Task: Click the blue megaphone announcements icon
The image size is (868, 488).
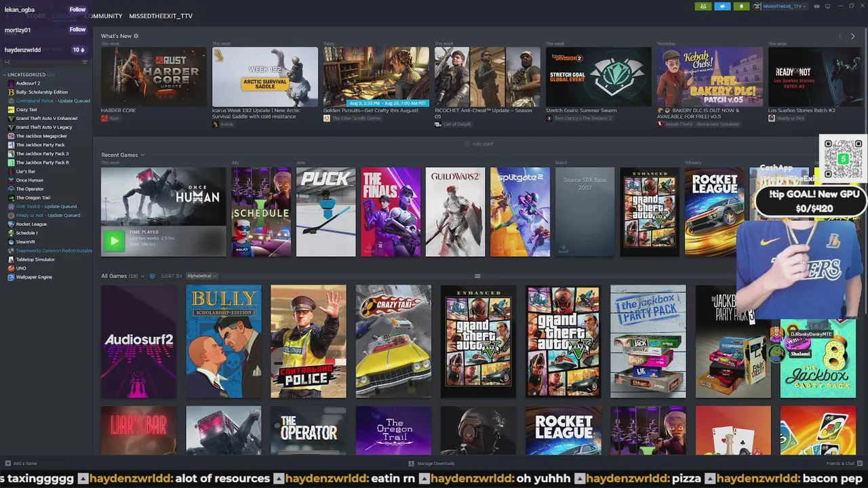Action: [x=722, y=6]
